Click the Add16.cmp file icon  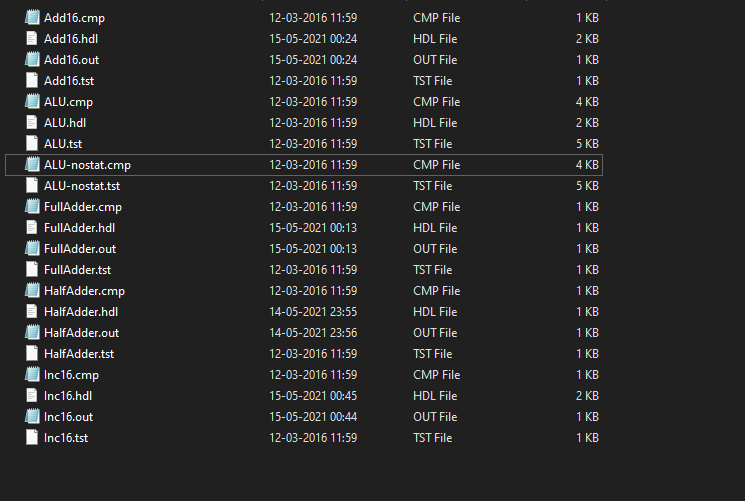click(x=32, y=18)
